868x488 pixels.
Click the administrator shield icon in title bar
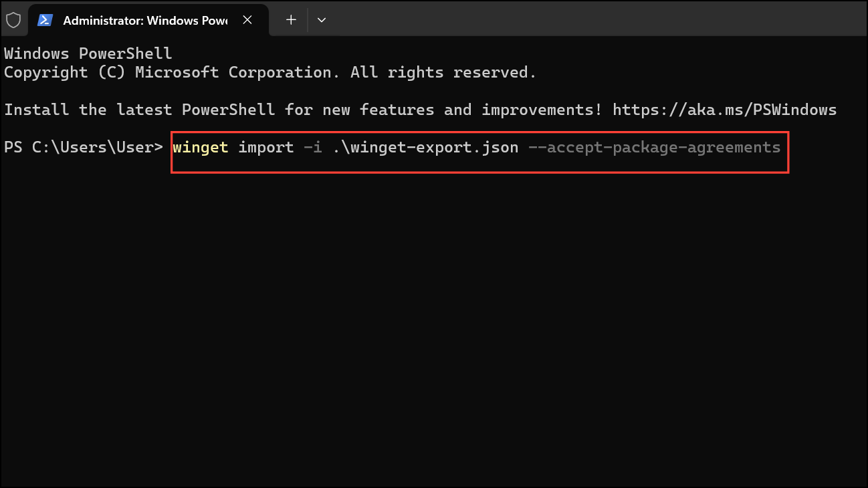click(x=13, y=20)
